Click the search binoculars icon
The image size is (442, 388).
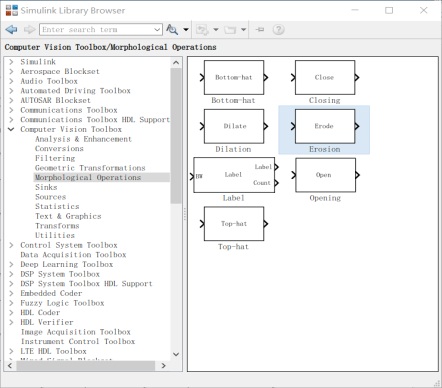pos(172,30)
